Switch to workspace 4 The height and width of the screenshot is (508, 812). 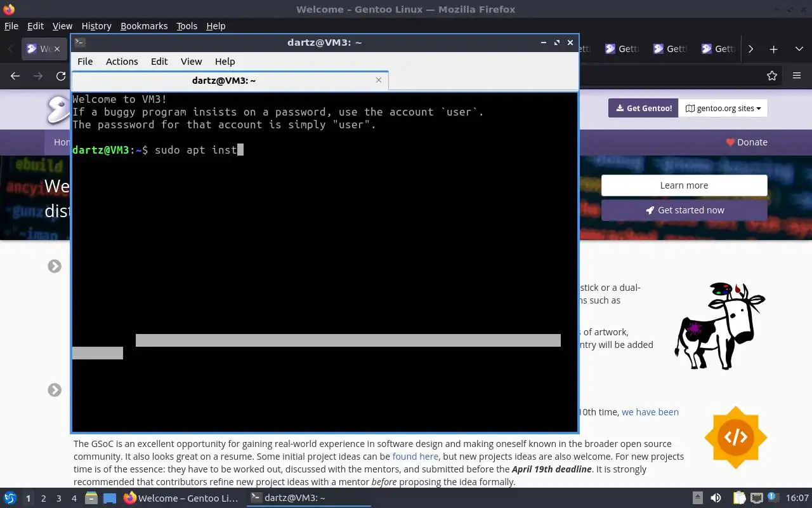click(74, 498)
